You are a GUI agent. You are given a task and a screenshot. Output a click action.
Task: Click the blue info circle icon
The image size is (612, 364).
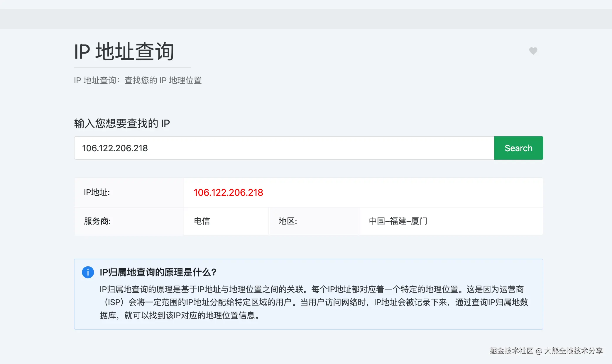coord(88,272)
